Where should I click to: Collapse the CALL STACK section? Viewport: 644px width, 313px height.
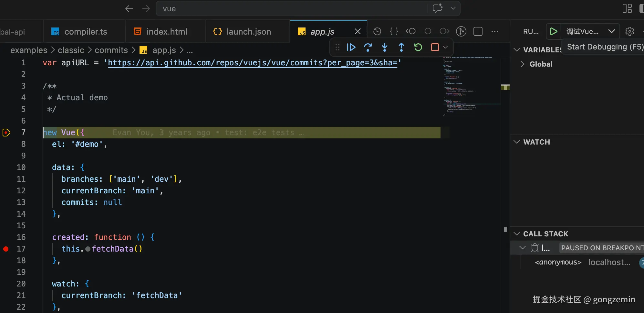click(x=517, y=234)
